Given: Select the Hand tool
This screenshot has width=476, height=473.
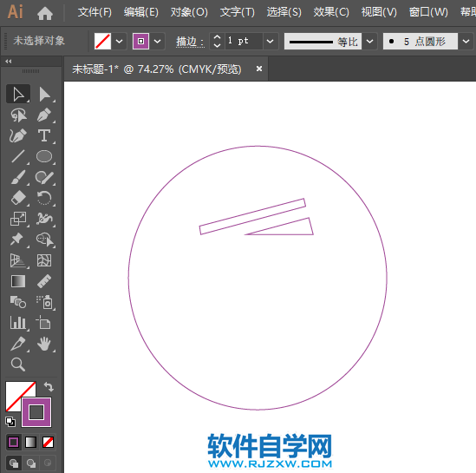Looking at the screenshot, I should click(44, 344).
